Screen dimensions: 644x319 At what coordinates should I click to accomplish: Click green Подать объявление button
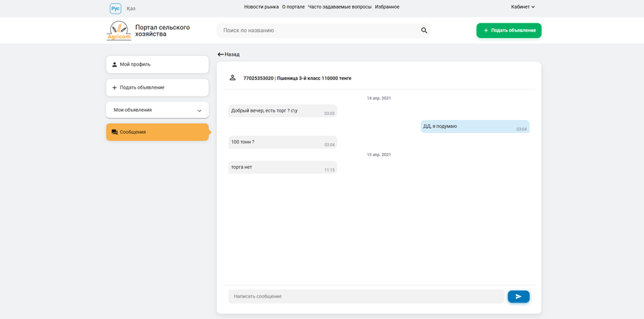pos(509,30)
